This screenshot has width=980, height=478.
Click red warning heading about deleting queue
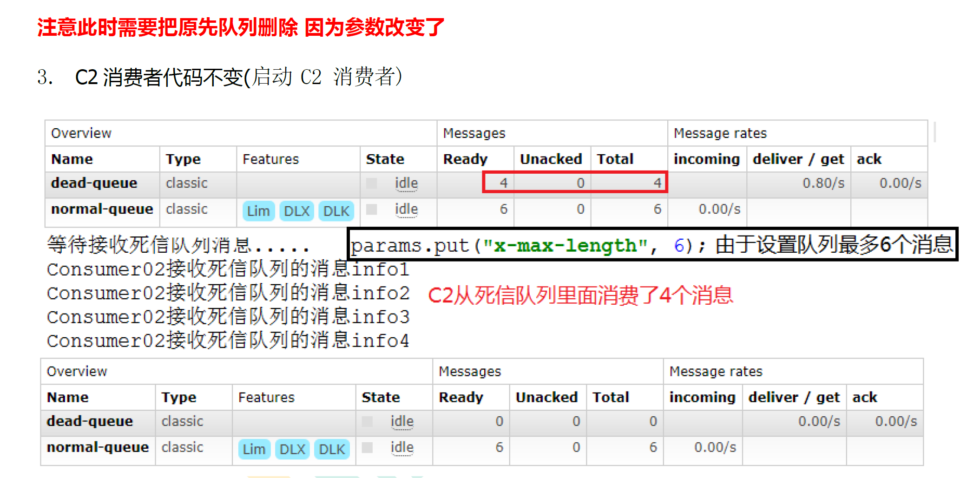tap(241, 27)
